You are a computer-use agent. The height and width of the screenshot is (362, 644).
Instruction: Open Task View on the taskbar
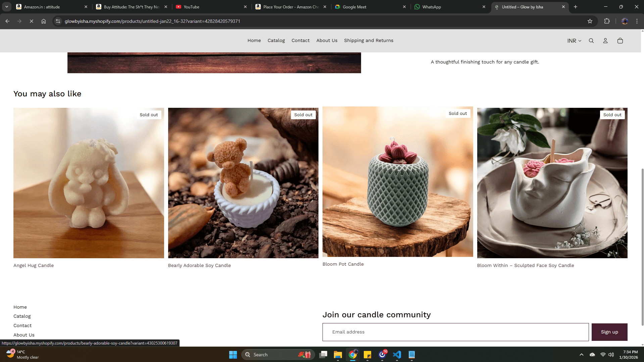(x=323, y=355)
